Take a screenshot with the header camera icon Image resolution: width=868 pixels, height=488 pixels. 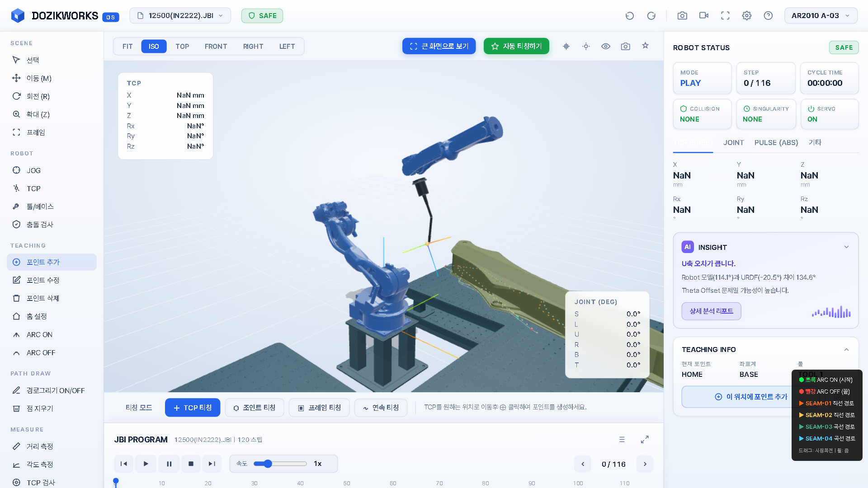[682, 16]
